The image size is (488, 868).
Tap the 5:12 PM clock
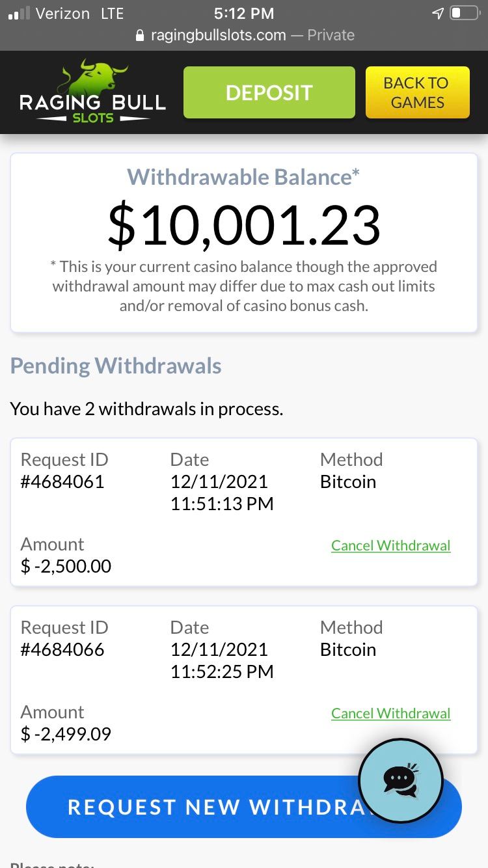tap(244, 14)
